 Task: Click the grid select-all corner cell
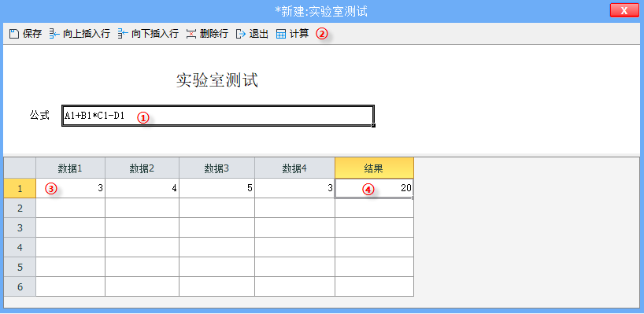[x=20, y=168]
